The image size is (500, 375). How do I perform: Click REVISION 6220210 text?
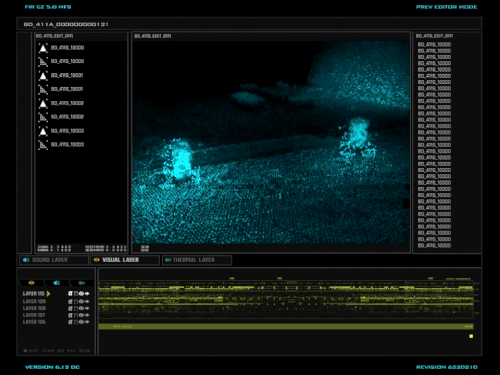tap(447, 367)
